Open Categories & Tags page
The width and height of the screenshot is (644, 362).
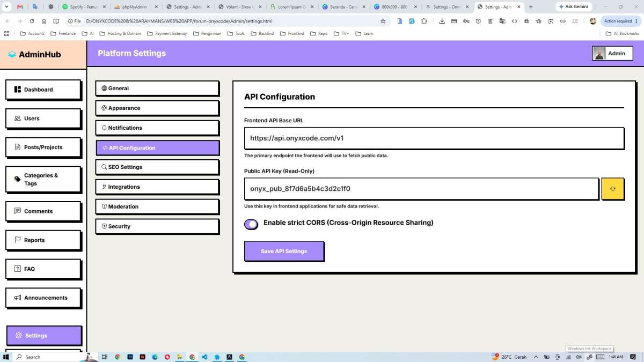pos(43,179)
